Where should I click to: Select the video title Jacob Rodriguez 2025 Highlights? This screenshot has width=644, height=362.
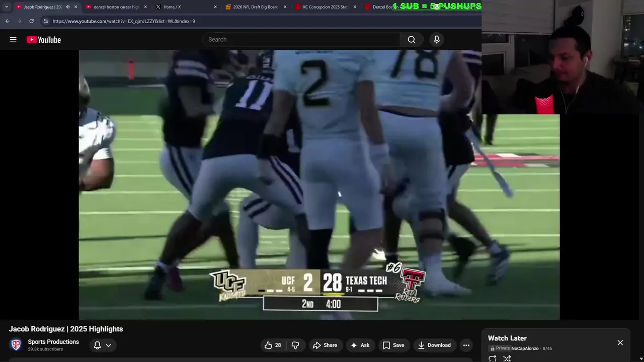click(66, 329)
